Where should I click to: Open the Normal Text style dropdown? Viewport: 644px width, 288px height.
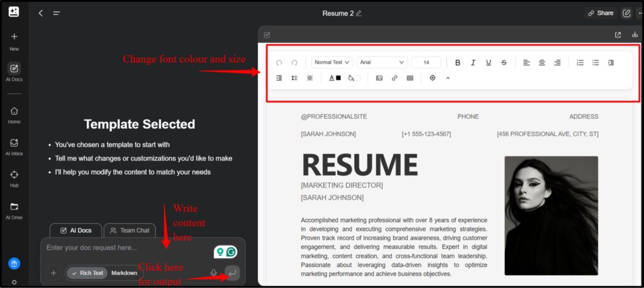(332, 62)
